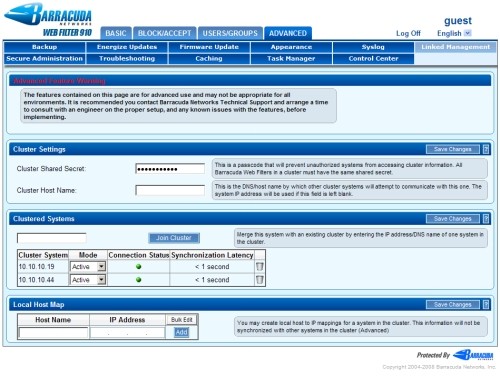
Task: Open Firmware Update page
Action: pos(209,47)
